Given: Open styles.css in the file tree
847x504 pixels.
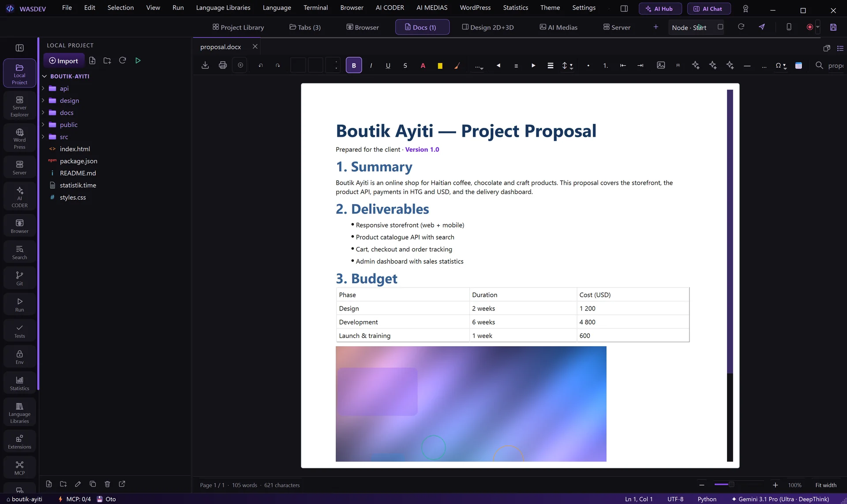Looking at the screenshot, I should point(73,197).
